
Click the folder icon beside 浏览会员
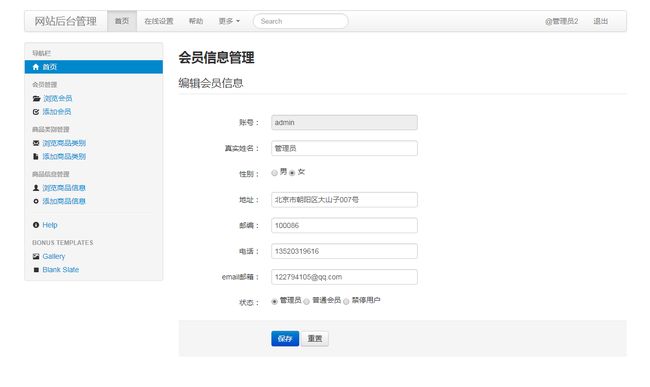pyautogui.click(x=36, y=98)
